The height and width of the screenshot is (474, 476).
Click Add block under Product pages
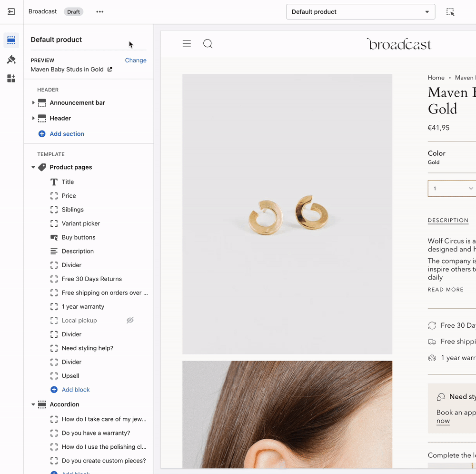pyautogui.click(x=75, y=390)
